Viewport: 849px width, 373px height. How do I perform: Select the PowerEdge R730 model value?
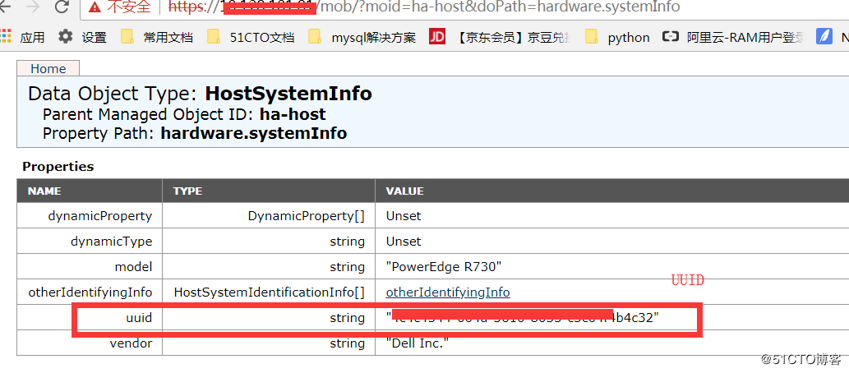tap(444, 267)
